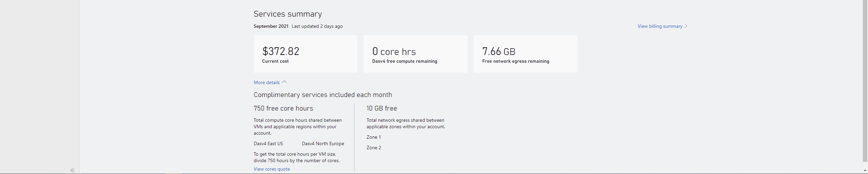Click the up-chevron next to More details
The image size is (868, 174).
pos(284,82)
